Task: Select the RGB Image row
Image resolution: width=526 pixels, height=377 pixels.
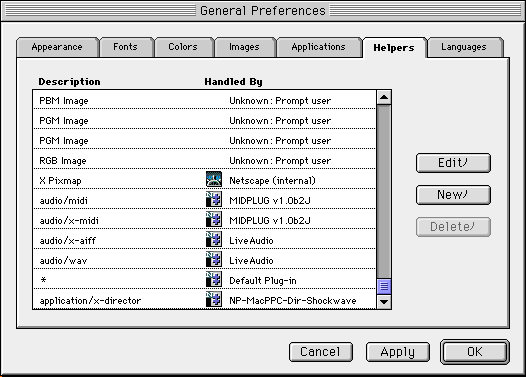Action: [x=204, y=160]
